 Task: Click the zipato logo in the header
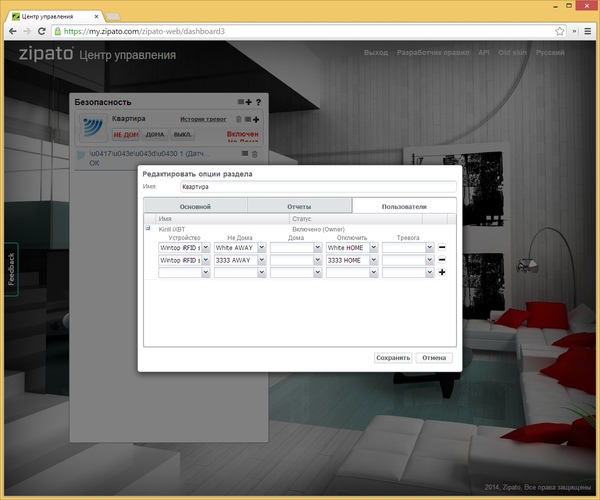(46, 54)
